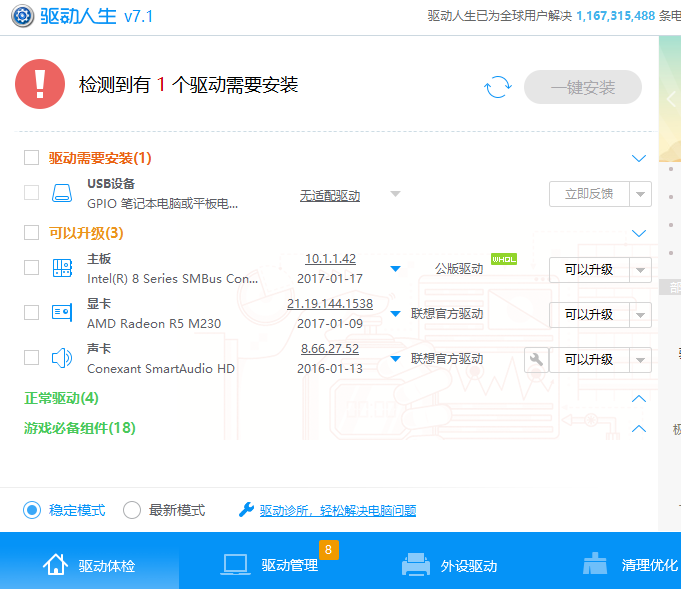Collapse the 驱动需要安装 section chevron
The image size is (681, 589).
click(639, 158)
